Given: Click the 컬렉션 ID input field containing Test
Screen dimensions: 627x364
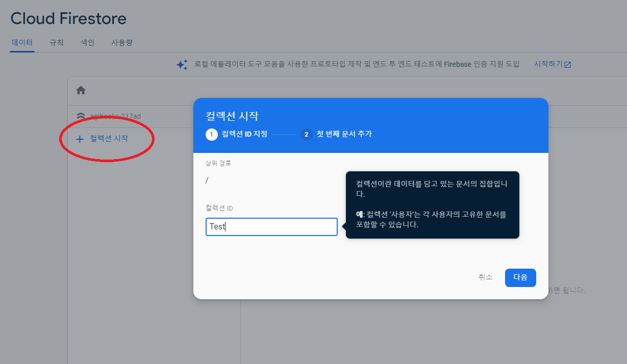Looking at the screenshot, I should (271, 227).
